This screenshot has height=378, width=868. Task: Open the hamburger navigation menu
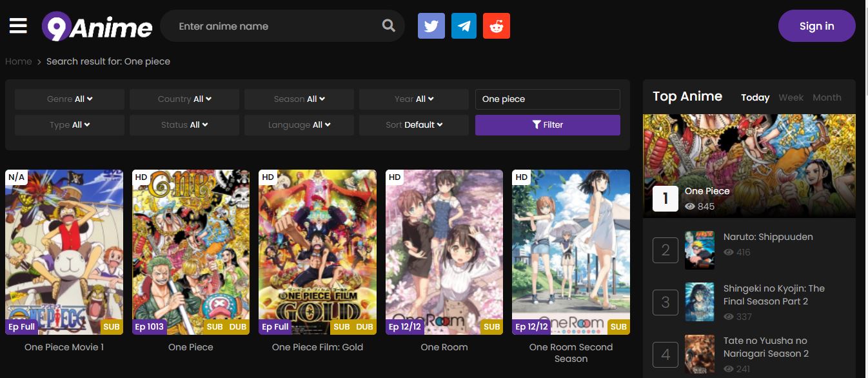[18, 26]
